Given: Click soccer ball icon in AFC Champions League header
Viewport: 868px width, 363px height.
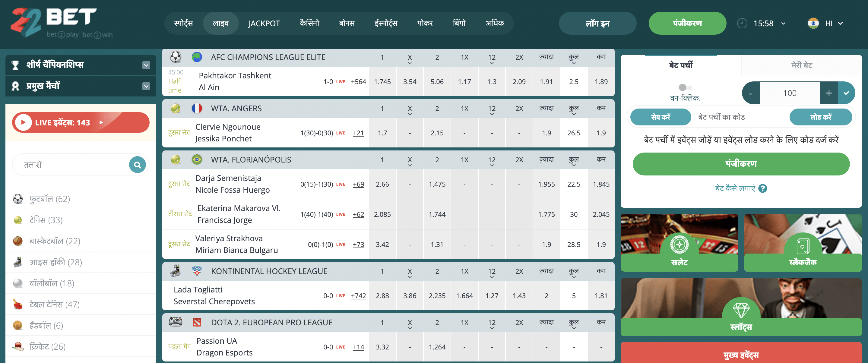Looking at the screenshot, I should tap(176, 57).
